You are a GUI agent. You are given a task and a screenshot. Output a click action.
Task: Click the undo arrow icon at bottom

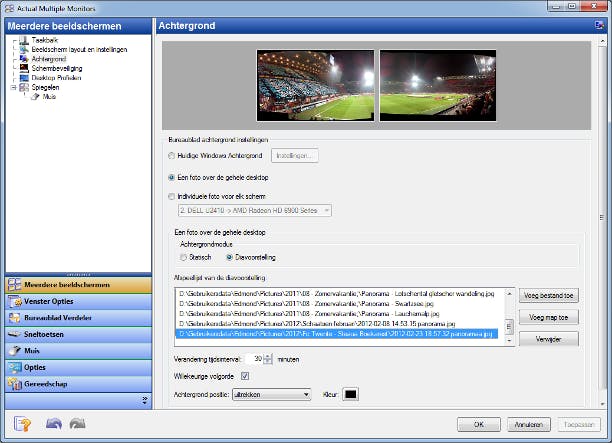click(x=54, y=424)
